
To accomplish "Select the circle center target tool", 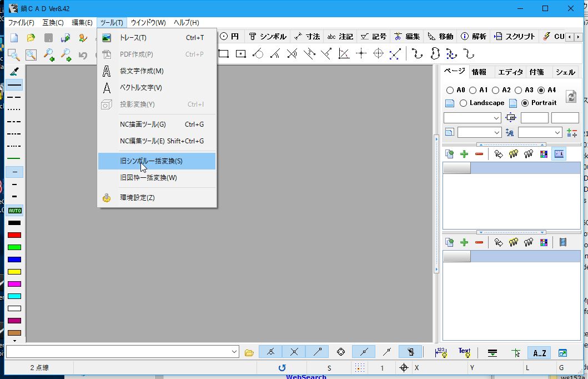I will (x=378, y=54).
